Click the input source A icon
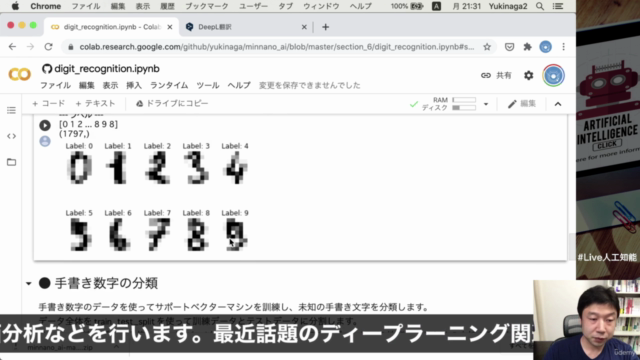This screenshot has height=360, width=640. 436,6
